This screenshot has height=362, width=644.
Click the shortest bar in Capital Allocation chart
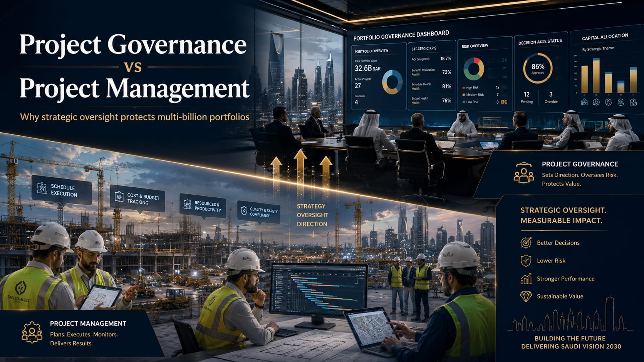tap(621, 87)
